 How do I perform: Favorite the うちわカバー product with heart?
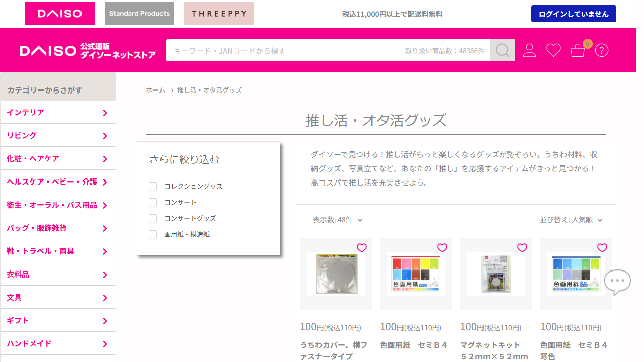[362, 248]
